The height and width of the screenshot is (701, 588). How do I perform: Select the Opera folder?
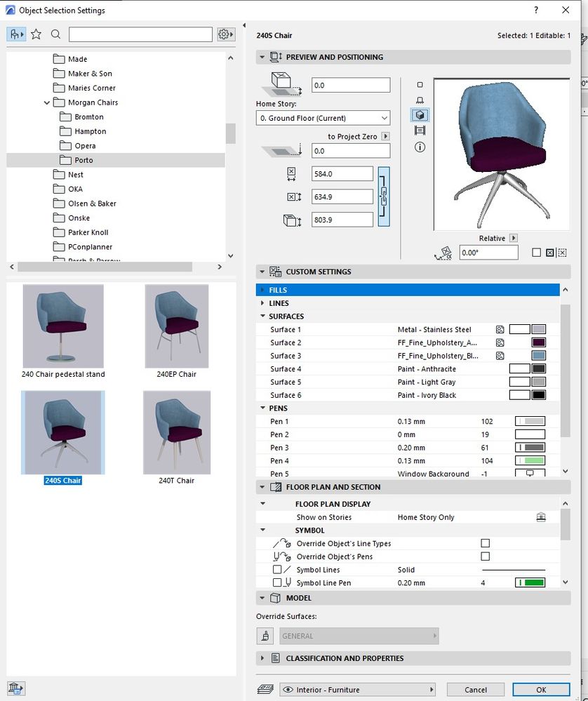85,146
